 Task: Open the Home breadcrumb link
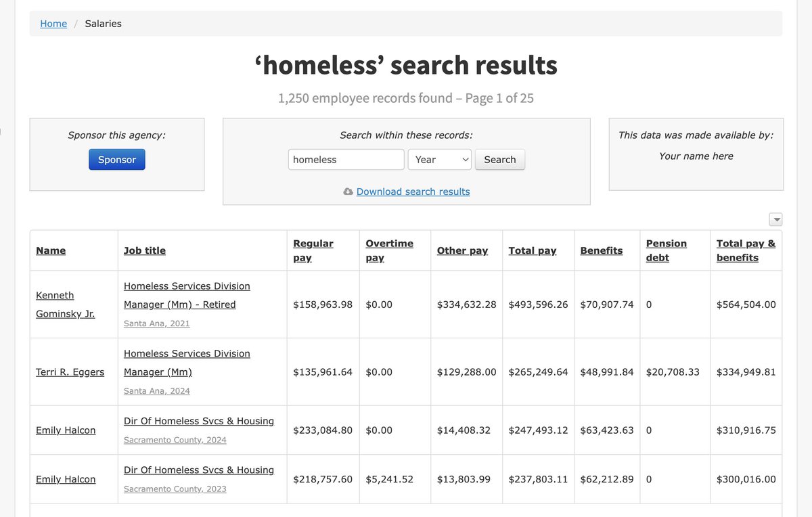click(53, 24)
